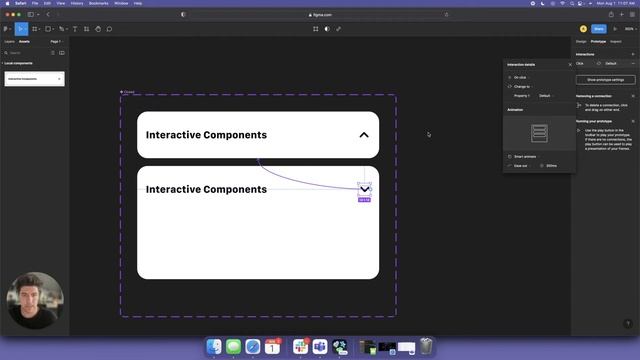This screenshot has height=360, width=640.
Task: Open a new Safari tab
Action: click(x=622, y=15)
